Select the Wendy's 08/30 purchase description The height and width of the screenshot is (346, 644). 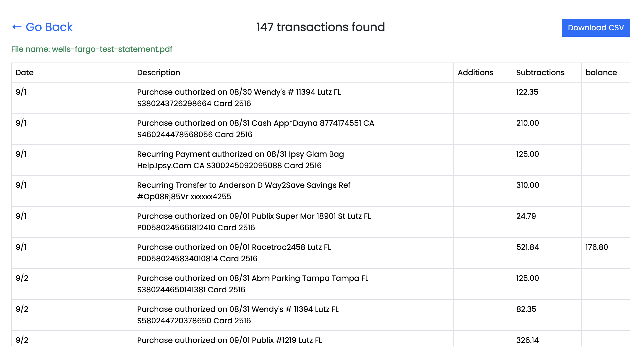coord(239,98)
